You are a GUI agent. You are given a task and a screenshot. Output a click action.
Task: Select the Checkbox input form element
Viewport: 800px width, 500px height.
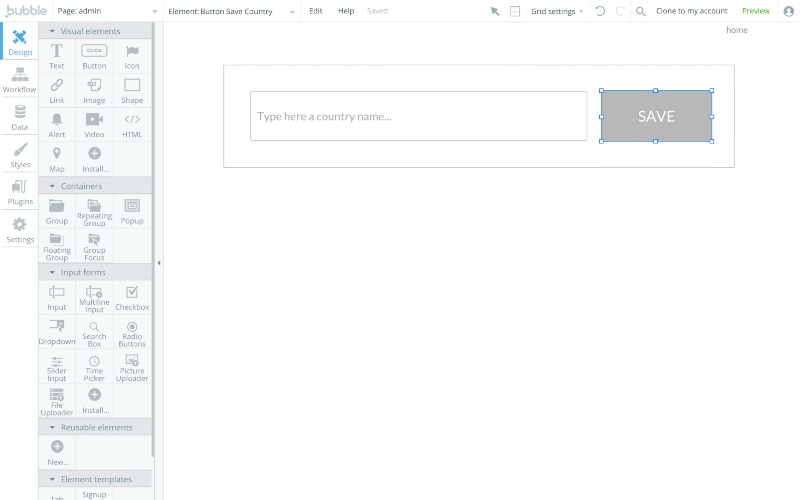pyautogui.click(x=132, y=296)
